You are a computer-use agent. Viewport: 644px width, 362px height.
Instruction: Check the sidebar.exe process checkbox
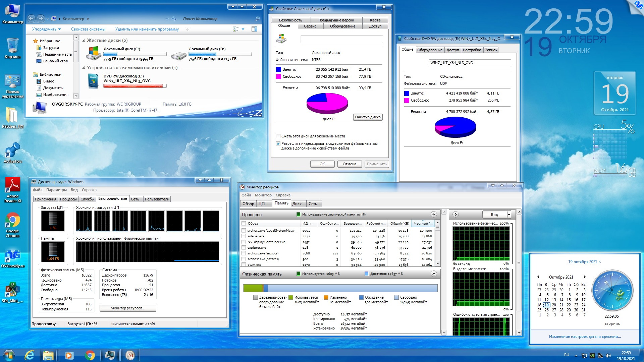point(244,236)
